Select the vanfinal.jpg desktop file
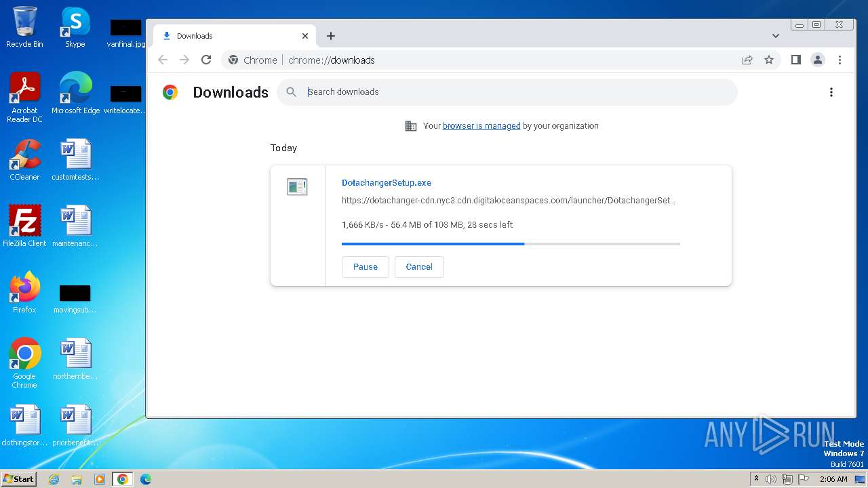Screen dimensions: 868x488 point(126,33)
